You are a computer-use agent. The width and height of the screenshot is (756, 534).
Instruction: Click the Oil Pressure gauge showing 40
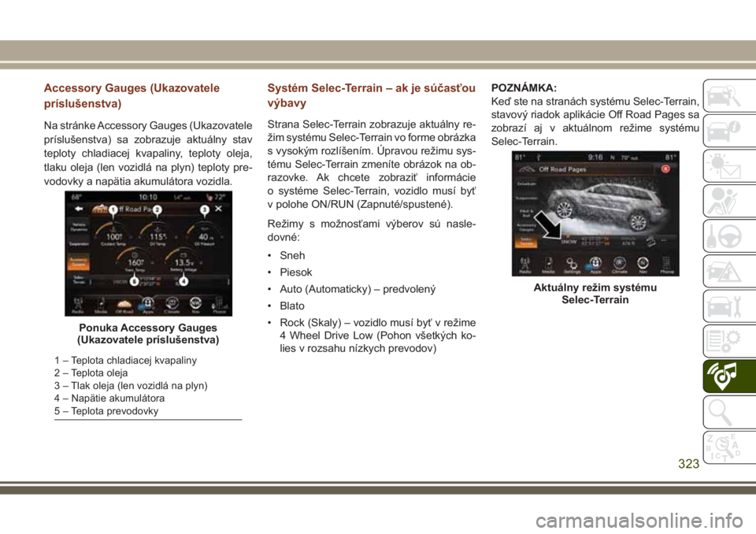205,235
